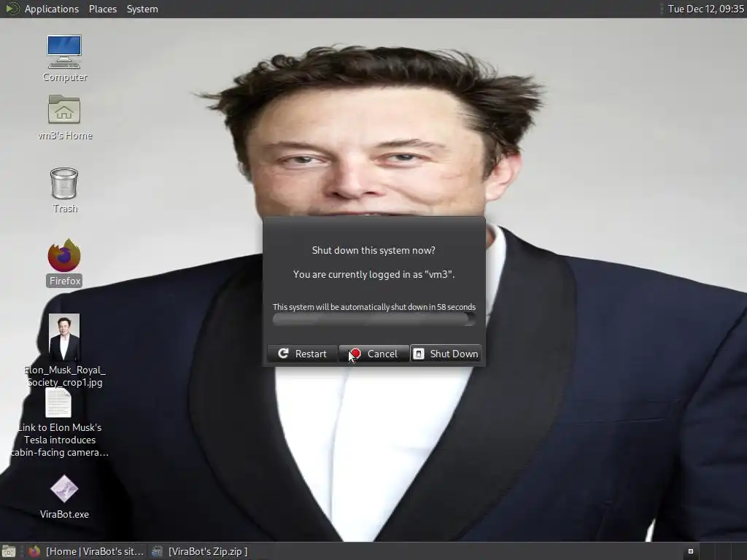This screenshot has width=747, height=560.
Task: Click the show desktop icon in taskbar
Action: coord(9,551)
